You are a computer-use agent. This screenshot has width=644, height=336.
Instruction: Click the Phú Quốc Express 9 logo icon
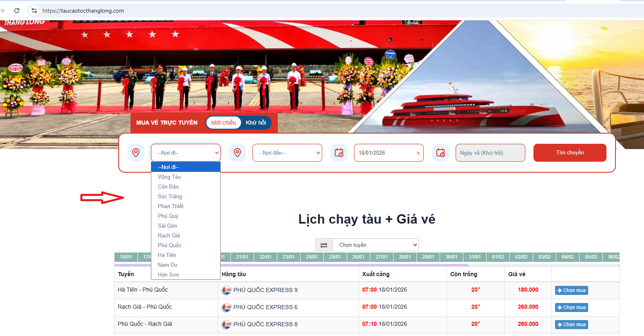[226, 290]
